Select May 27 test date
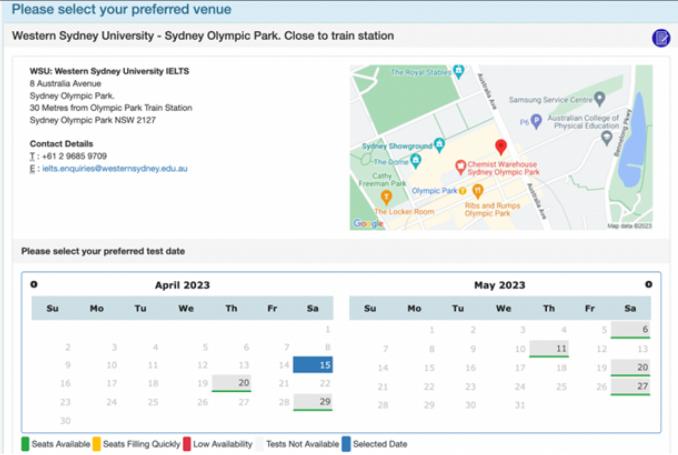The image size is (678, 455). (x=630, y=386)
